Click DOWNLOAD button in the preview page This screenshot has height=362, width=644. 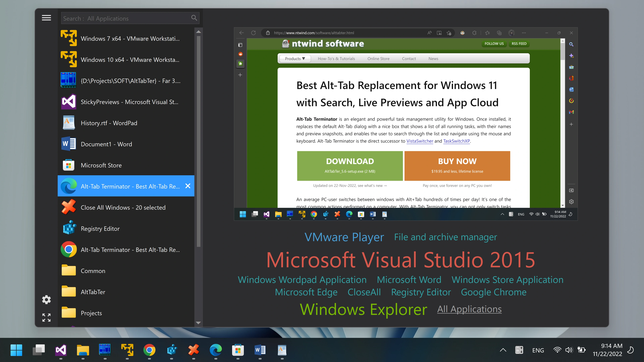(x=350, y=166)
